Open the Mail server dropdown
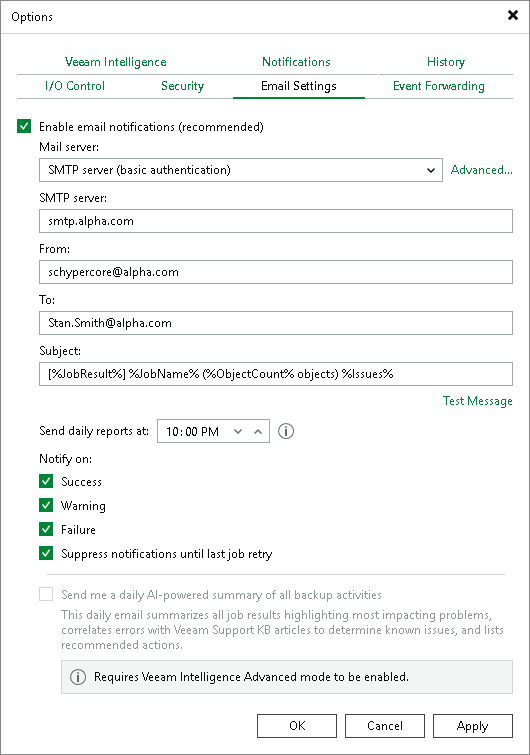 [x=241, y=170]
